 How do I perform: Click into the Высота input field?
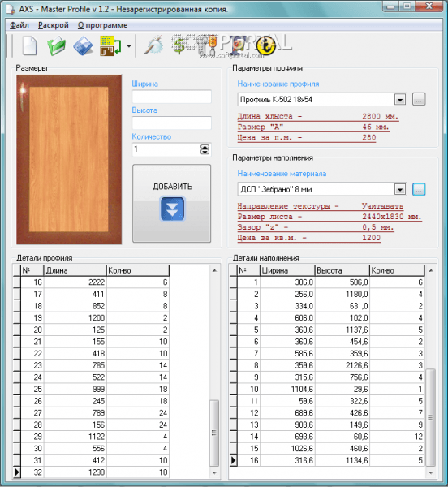(x=172, y=123)
